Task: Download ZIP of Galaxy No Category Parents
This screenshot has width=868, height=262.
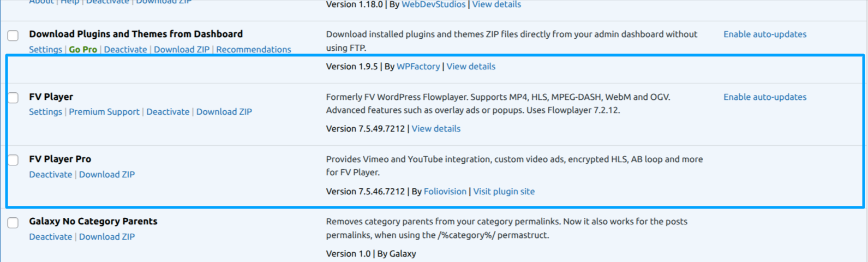Action: (106, 237)
